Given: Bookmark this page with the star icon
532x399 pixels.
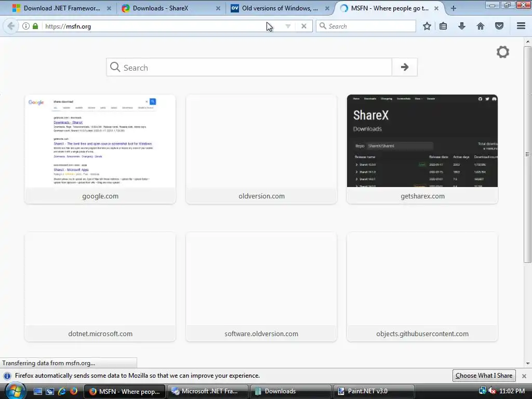Looking at the screenshot, I should click(427, 26).
